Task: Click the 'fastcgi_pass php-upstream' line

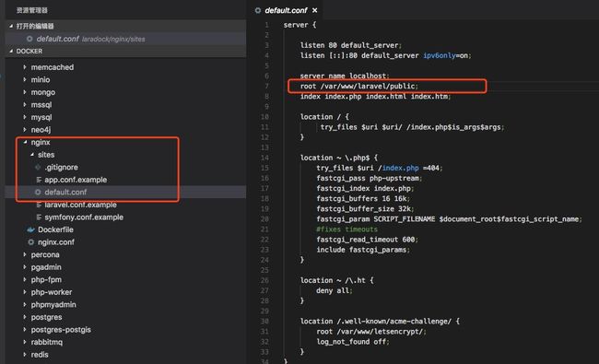Action: click(369, 178)
